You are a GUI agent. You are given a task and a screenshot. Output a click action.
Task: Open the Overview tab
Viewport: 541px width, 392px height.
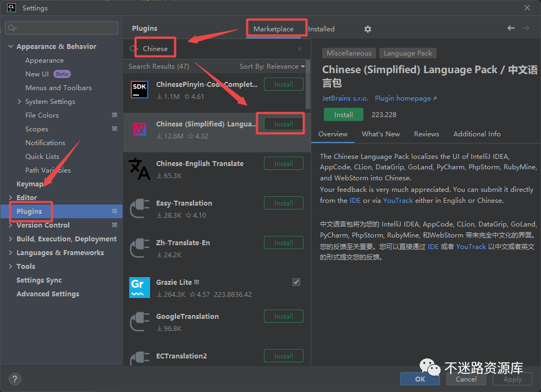click(x=333, y=134)
